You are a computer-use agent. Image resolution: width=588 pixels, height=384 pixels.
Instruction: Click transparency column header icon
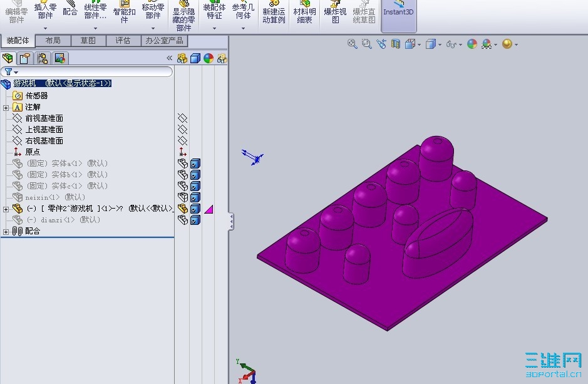(x=222, y=58)
